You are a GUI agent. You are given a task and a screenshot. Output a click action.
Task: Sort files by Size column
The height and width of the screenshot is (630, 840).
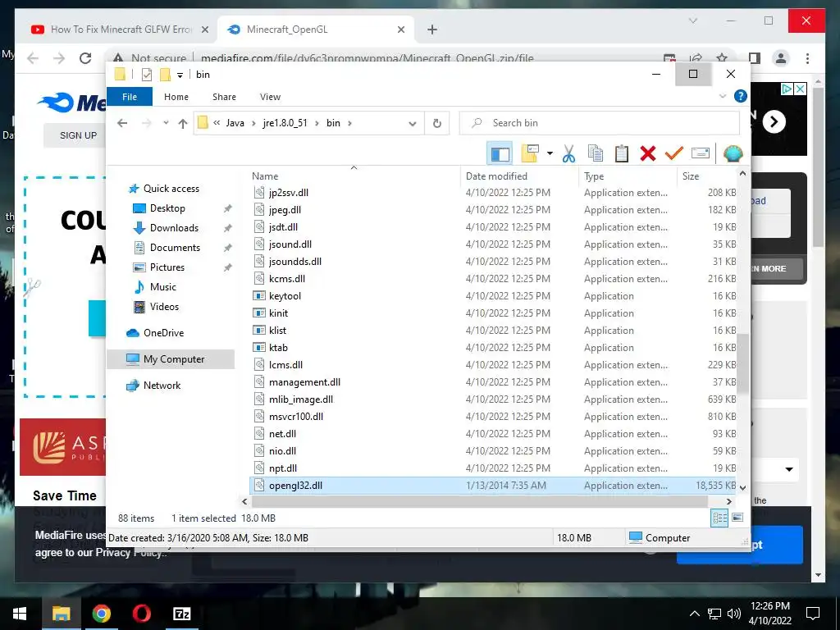[691, 176]
